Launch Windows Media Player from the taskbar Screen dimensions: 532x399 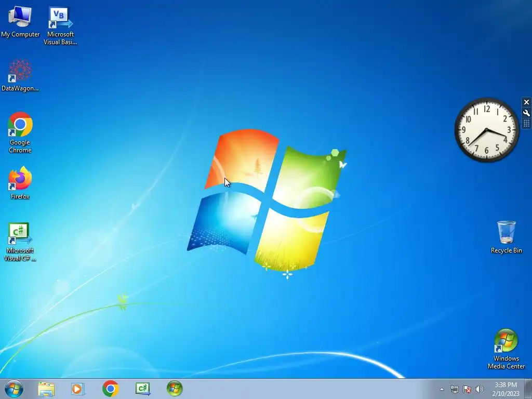(78, 389)
